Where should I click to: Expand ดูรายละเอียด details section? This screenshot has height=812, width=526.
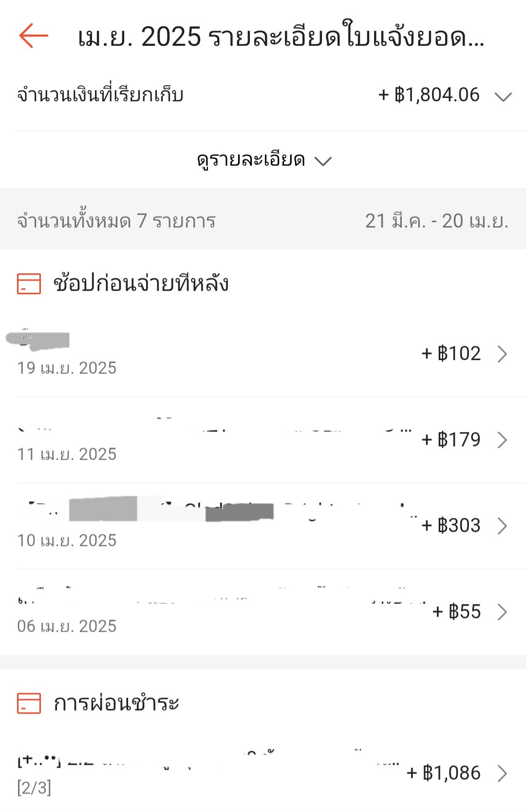[264, 160]
